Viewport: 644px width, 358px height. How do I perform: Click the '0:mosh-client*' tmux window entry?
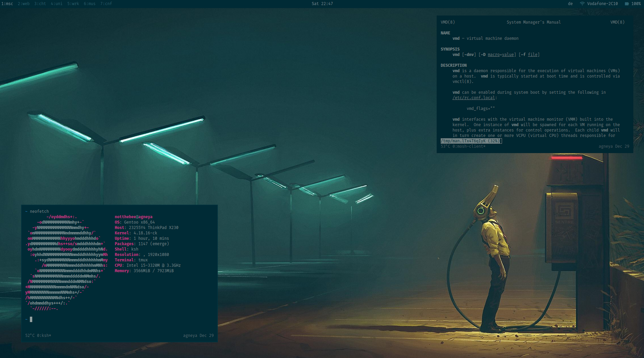coord(469,146)
